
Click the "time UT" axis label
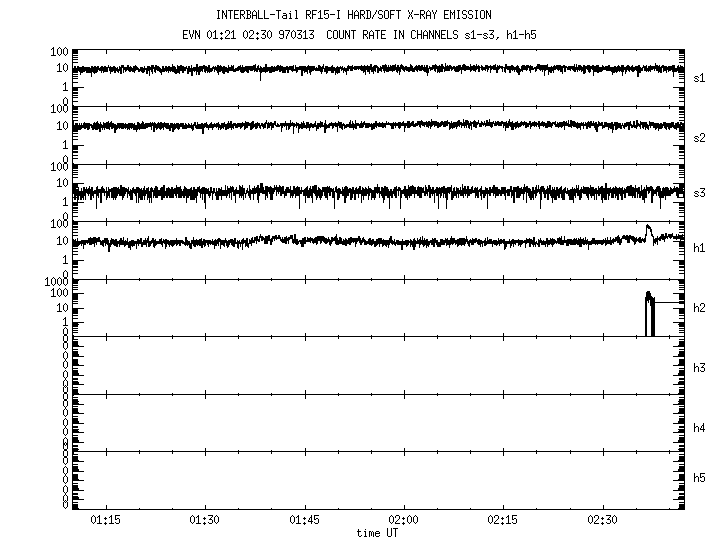378,533
